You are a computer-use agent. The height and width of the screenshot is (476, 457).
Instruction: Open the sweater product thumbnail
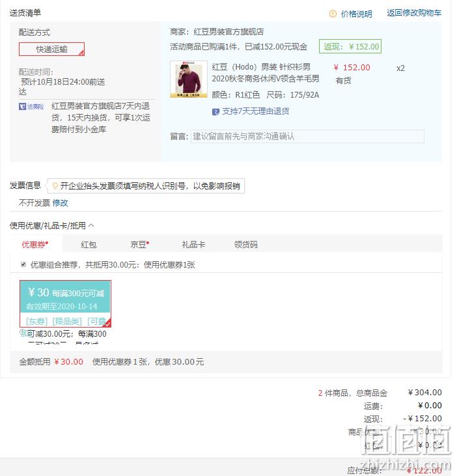coord(189,79)
